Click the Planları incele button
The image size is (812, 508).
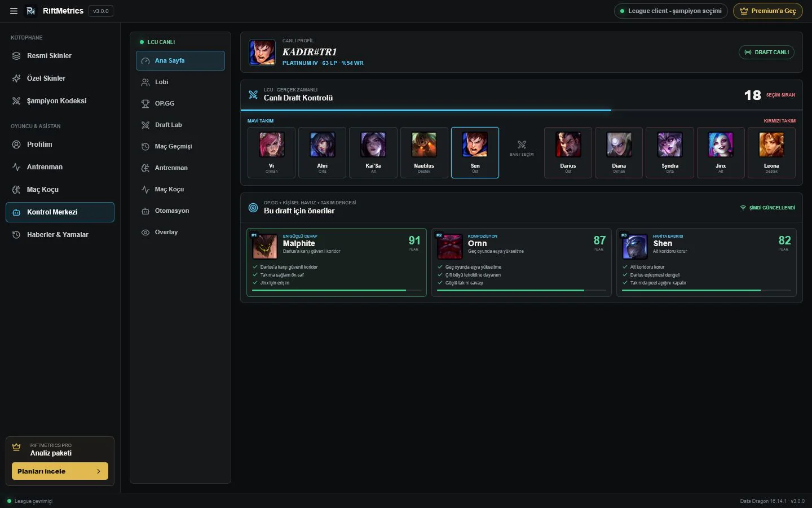(x=60, y=471)
